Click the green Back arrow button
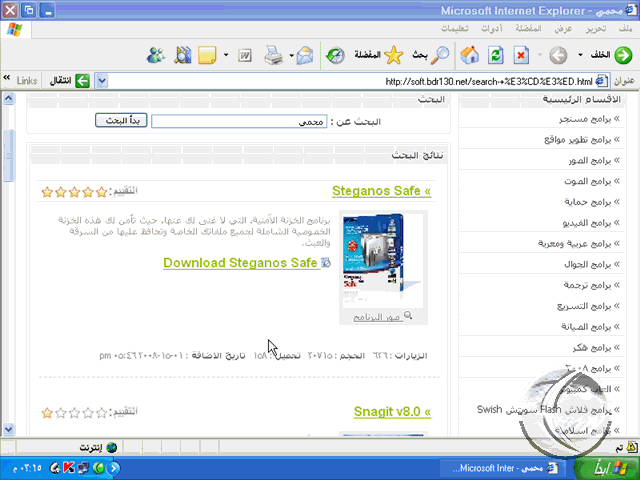 click(x=623, y=55)
